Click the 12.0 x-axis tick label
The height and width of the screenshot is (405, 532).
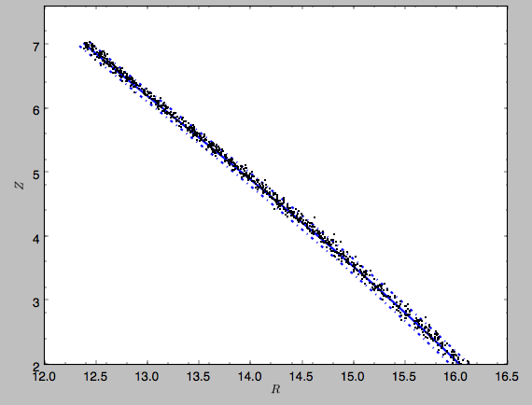(x=45, y=376)
